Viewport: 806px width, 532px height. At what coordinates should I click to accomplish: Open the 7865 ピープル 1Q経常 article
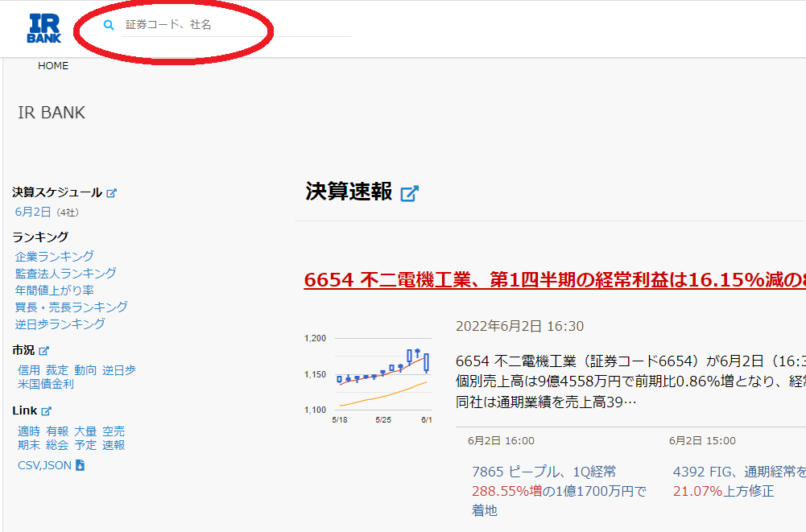tap(560, 491)
